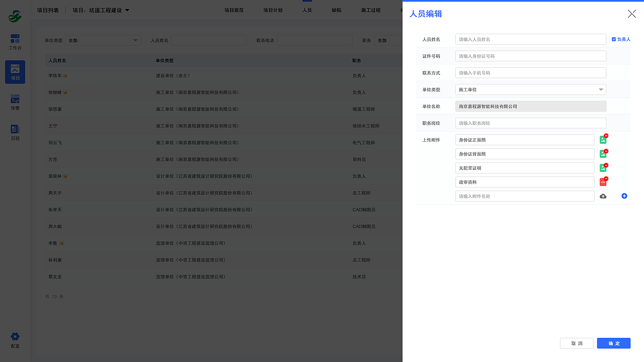Viewport: 644px width, 362px height.
Task: Open the 单位类型 dropdown showing 施工单位
Action: [530, 89]
